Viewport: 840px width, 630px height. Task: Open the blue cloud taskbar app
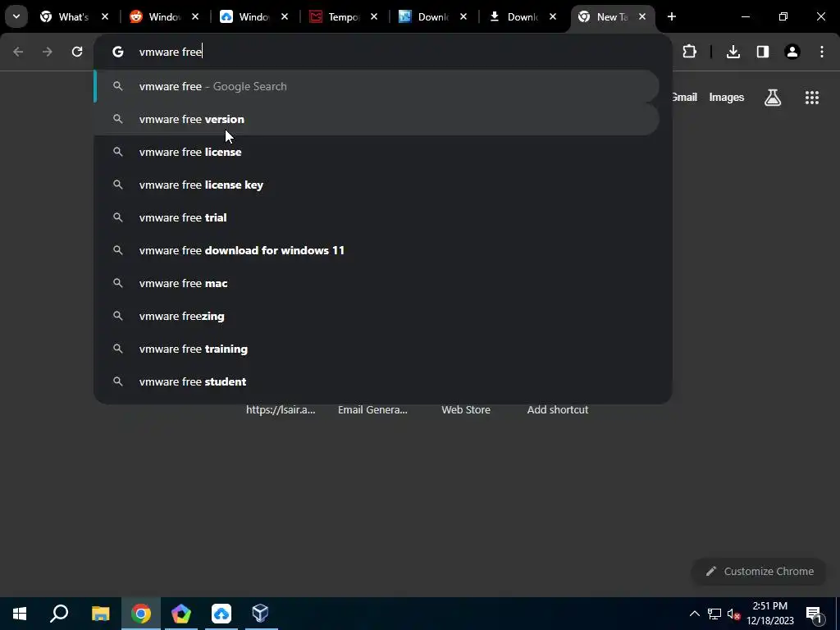(x=221, y=614)
